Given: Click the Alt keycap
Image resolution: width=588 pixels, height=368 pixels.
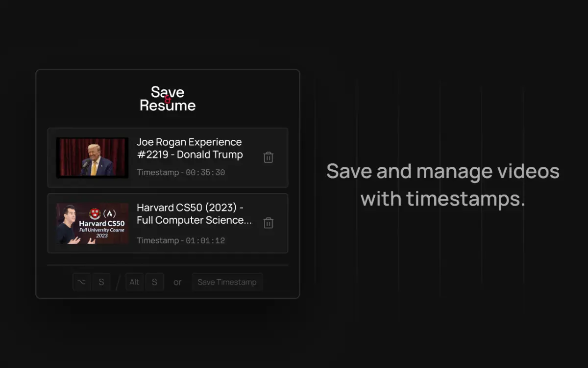Looking at the screenshot, I should (134, 282).
